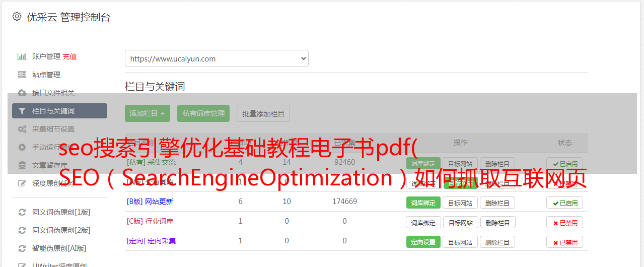Click the 批量添加栏目 button
Image resolution: width=644 pixels, height=267 pixels.
pos(263,113)
